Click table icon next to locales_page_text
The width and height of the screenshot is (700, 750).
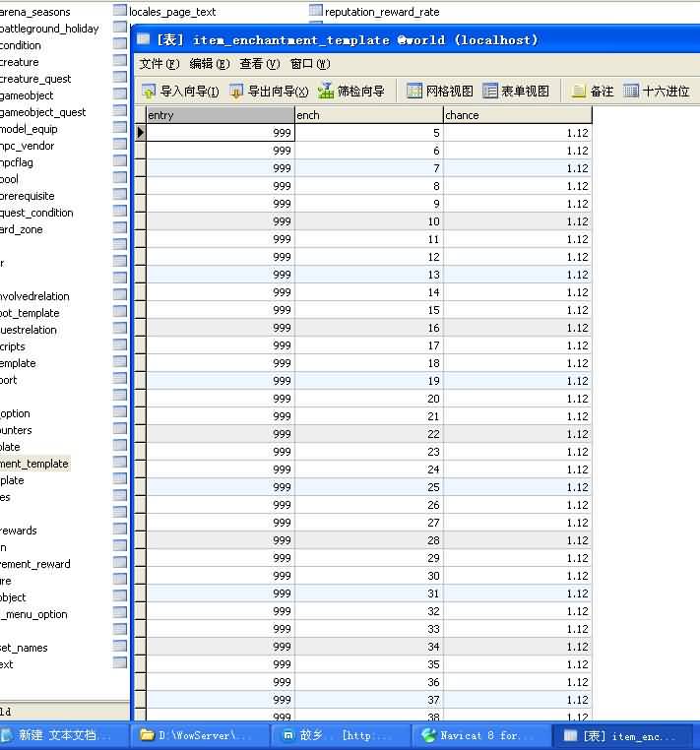[x=120, y=11]
